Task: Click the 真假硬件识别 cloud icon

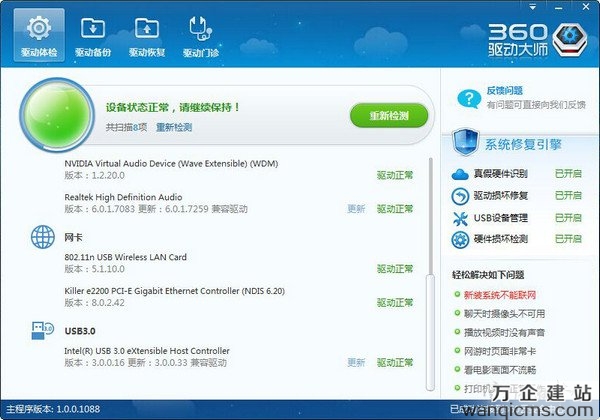Action: tap(460, 174)
